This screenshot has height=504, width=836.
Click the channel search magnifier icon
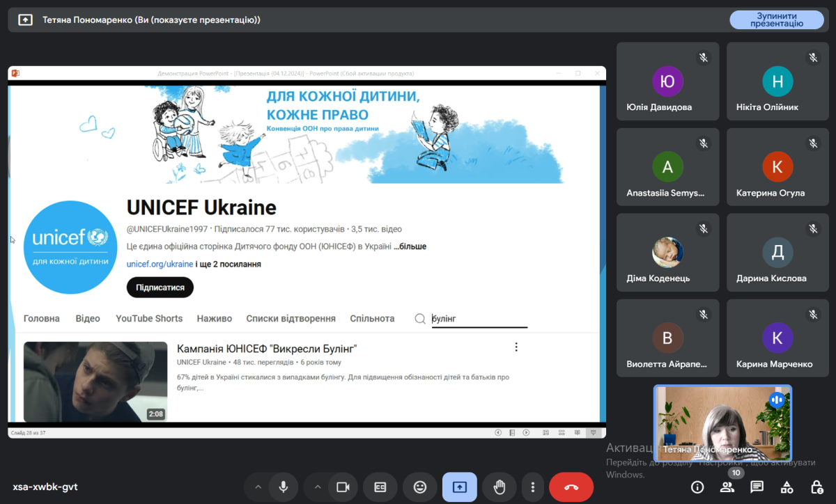point(420,319)
